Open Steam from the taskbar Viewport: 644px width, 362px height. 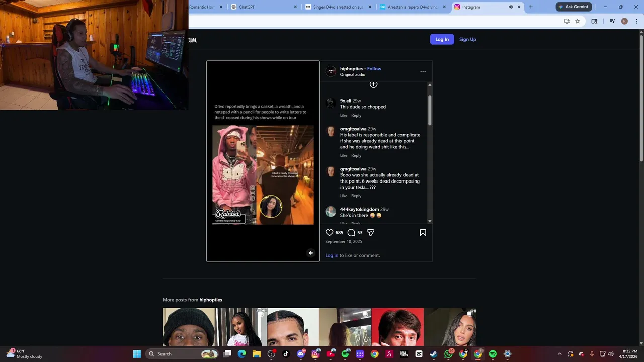tap(434, 354)
